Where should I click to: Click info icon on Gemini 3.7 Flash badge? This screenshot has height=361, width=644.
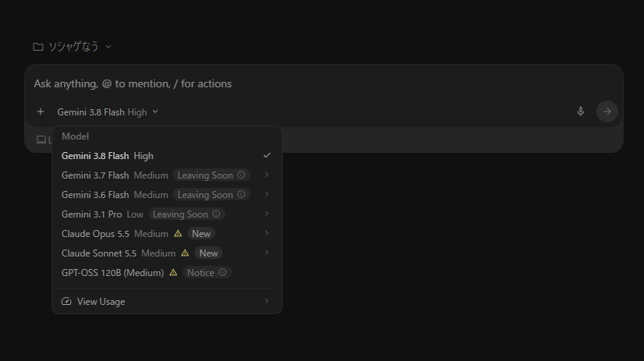[241, 175]
